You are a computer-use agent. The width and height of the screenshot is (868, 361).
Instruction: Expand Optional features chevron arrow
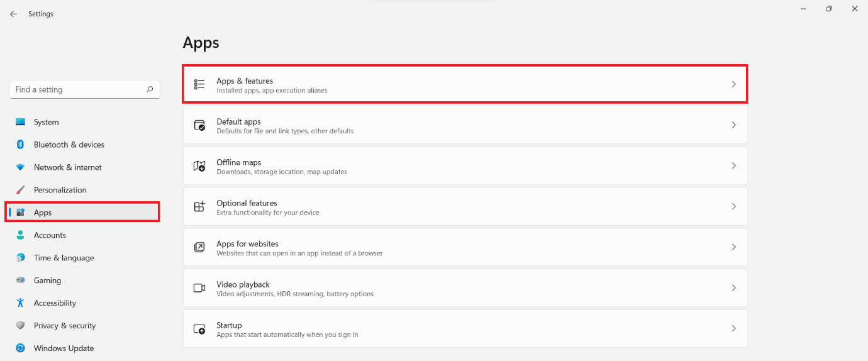[x=733, y=206]
